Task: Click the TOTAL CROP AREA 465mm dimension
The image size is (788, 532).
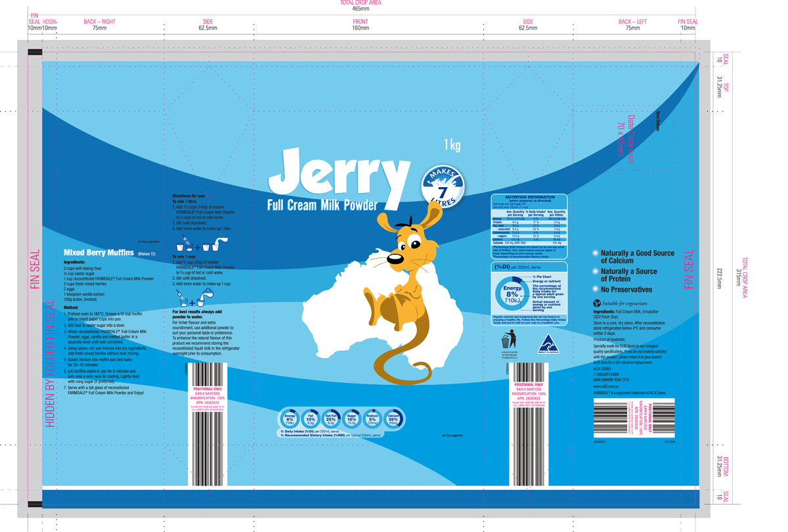Action: (x=361, y=6)
